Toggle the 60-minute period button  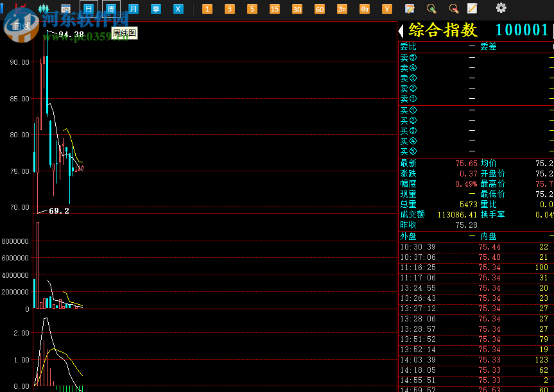[x=319, y=9]
